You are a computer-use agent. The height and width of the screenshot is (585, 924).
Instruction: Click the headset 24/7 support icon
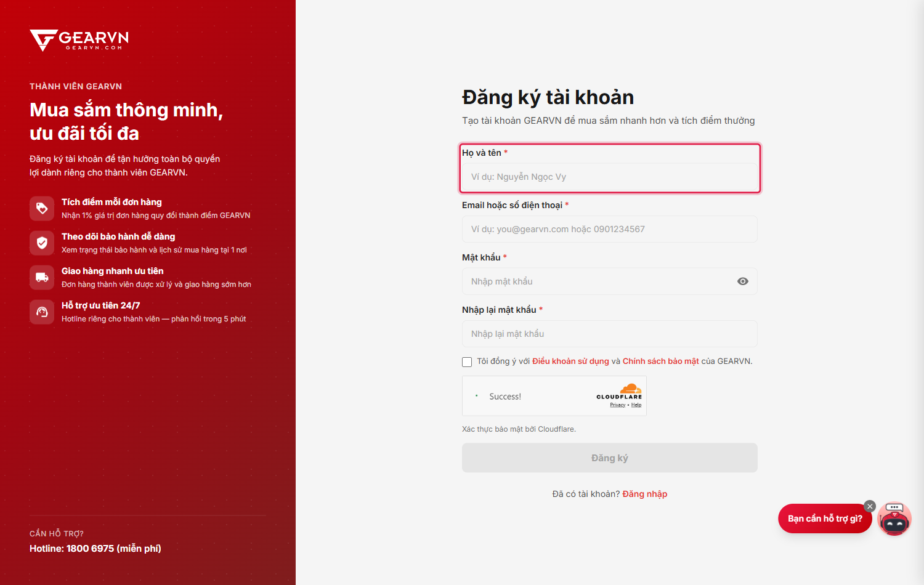42,312
